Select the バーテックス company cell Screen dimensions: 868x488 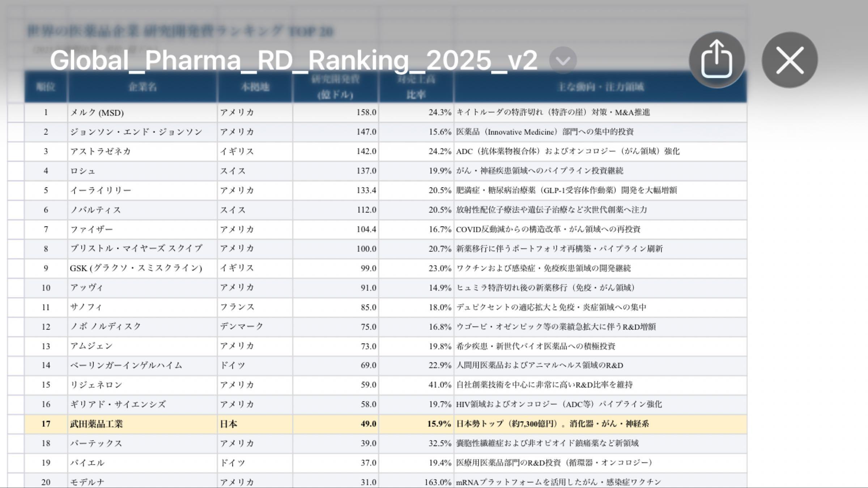142,444
